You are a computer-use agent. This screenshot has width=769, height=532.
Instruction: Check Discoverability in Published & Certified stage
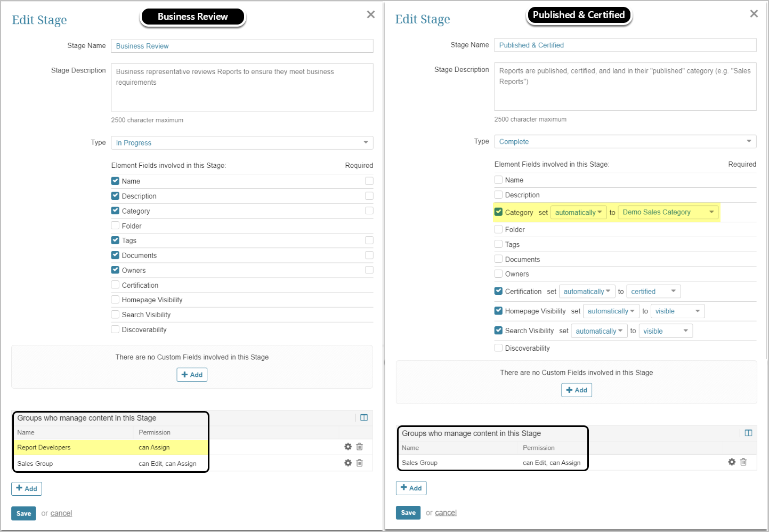(x=498, y=348)
